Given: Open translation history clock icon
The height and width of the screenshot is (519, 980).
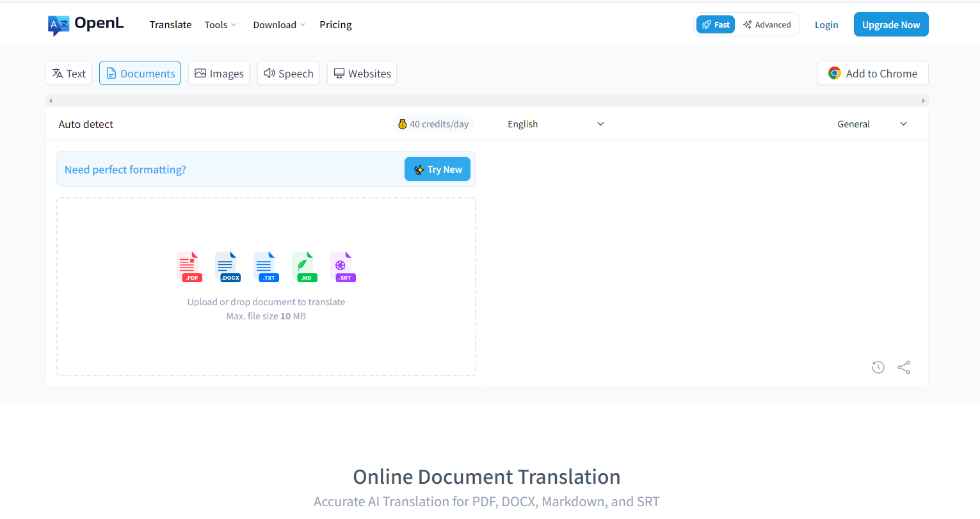Looking at the screenshot, I should pyautogui.click(x=878, y=367).
